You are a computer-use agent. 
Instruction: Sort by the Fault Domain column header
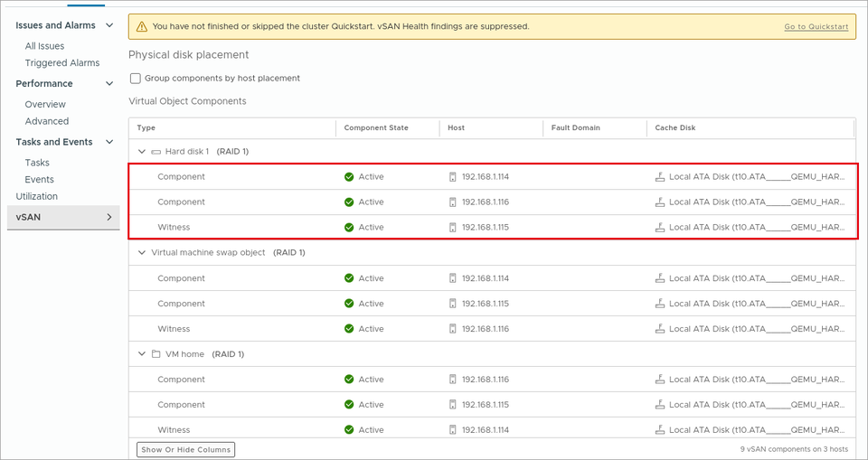[x=575, y=127]
